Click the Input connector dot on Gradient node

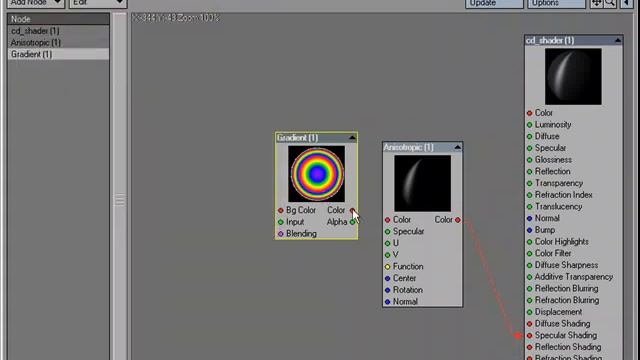click(280, 222)
